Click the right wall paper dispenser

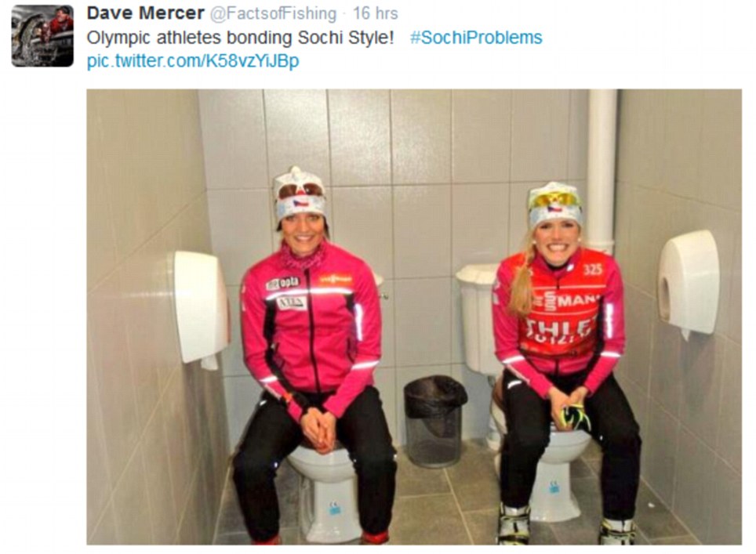click(689, 283)
